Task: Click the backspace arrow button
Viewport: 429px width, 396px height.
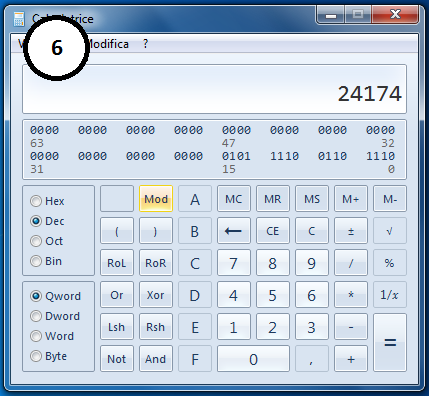Action: pos(234,231)
